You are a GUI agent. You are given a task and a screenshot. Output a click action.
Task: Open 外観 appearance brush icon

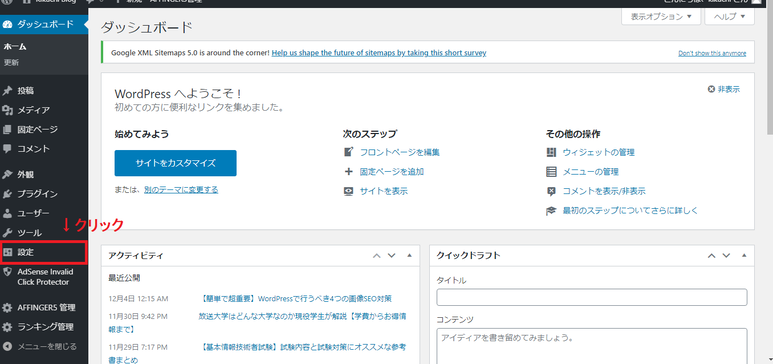pyautogui.click(x=7, y=175)
